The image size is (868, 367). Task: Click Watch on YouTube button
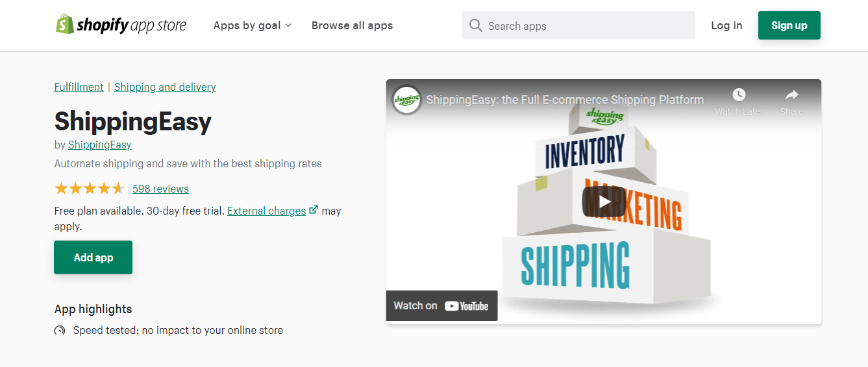(x=441, y=305)
